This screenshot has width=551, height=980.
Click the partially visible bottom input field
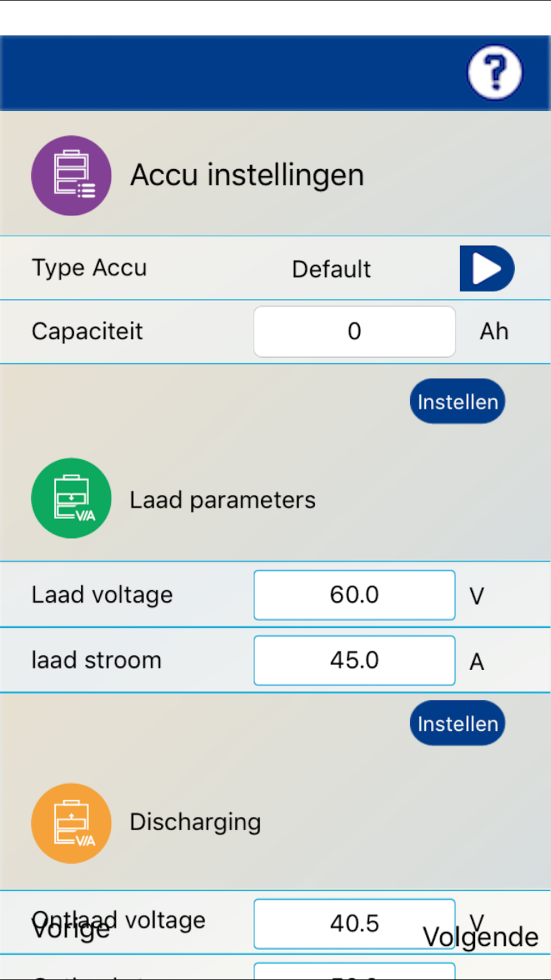pyautogui.click(x=354, y=971)
